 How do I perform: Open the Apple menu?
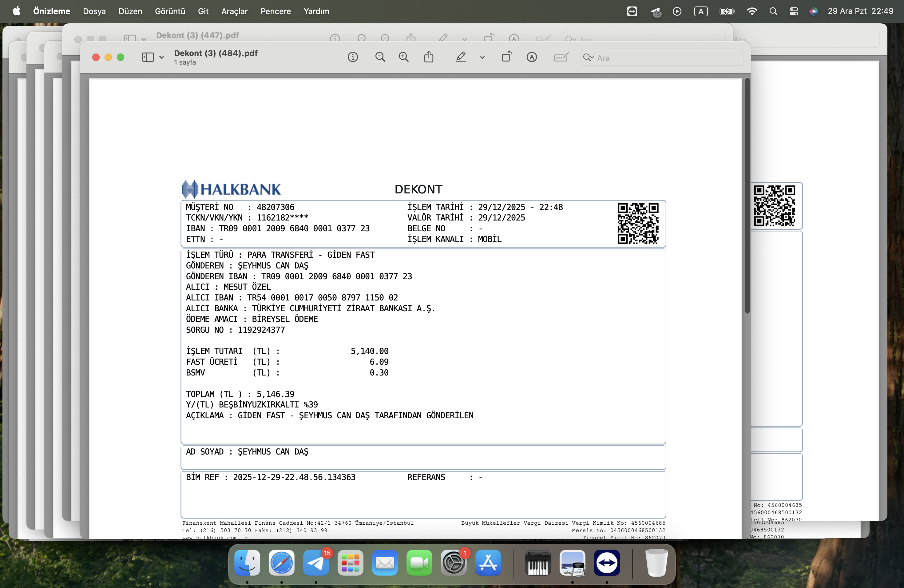17,11
